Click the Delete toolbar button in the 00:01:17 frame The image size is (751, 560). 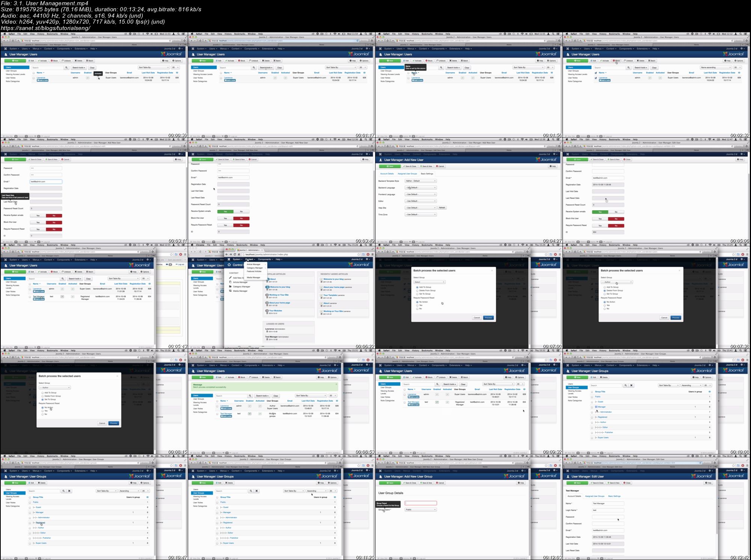point(266,60)
